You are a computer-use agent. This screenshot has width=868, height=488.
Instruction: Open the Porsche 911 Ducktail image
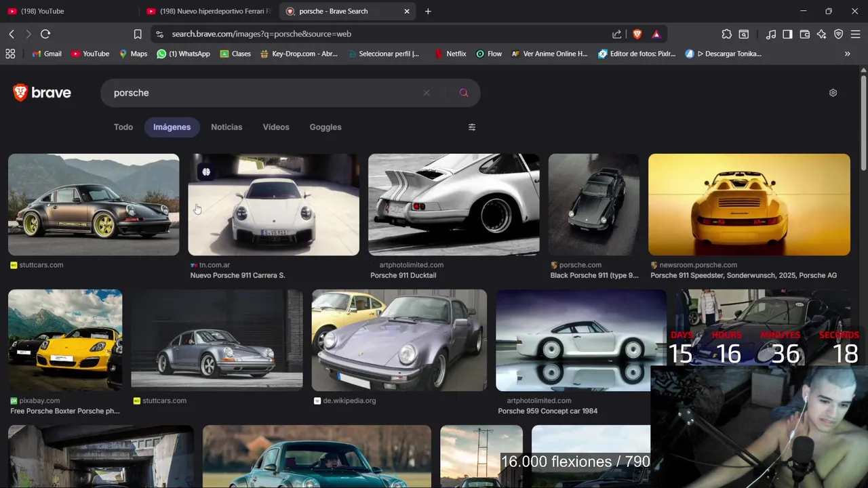click(x=454, y=205)
